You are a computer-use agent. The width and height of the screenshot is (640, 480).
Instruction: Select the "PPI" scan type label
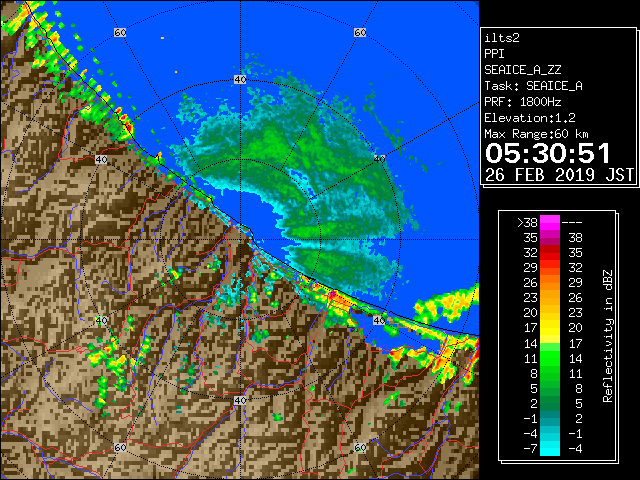coord(494,54)
